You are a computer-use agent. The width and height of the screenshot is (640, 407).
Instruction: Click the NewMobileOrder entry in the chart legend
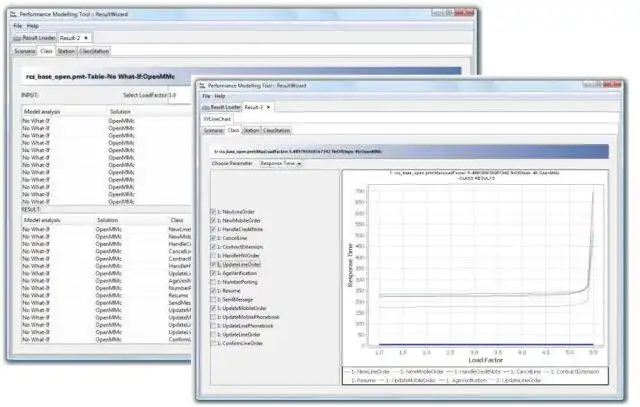point(418,372)
